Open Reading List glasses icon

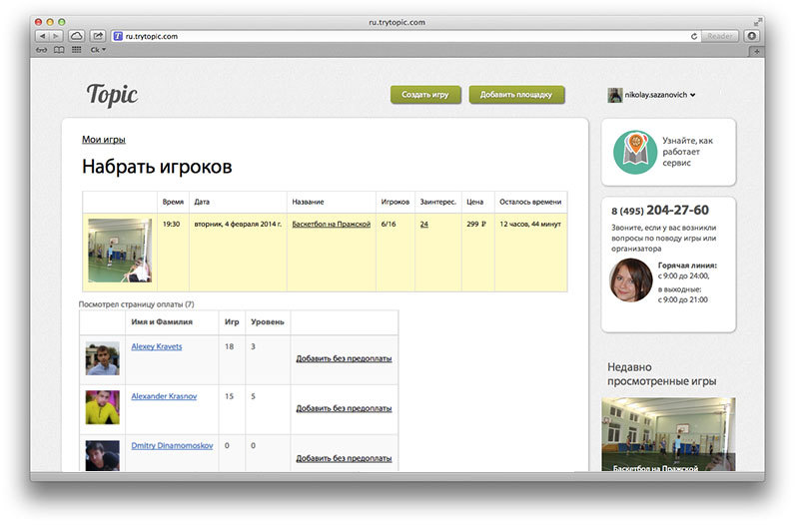point(41,50)
